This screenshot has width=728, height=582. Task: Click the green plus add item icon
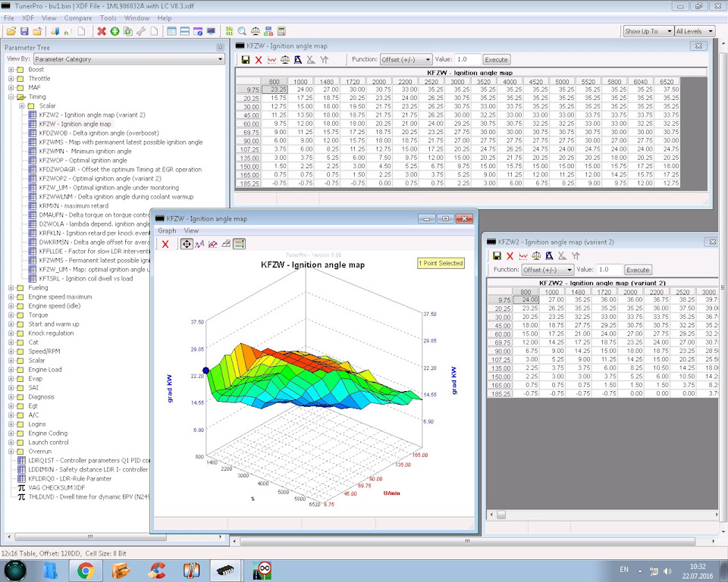point(115,31)
